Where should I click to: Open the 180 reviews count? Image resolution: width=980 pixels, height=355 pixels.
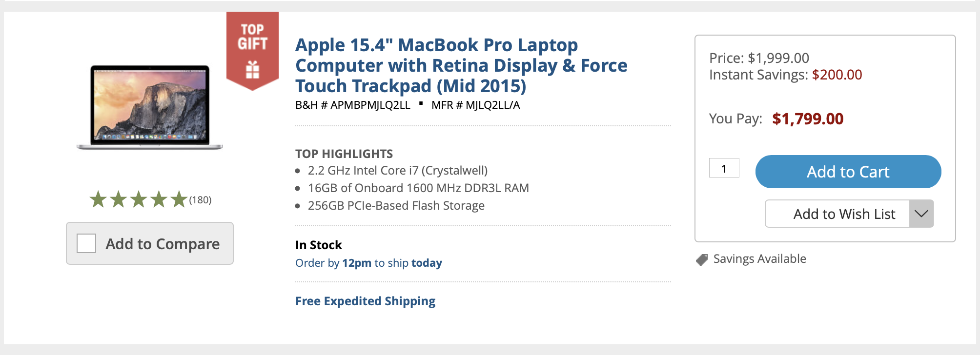[x=201, y=200]
